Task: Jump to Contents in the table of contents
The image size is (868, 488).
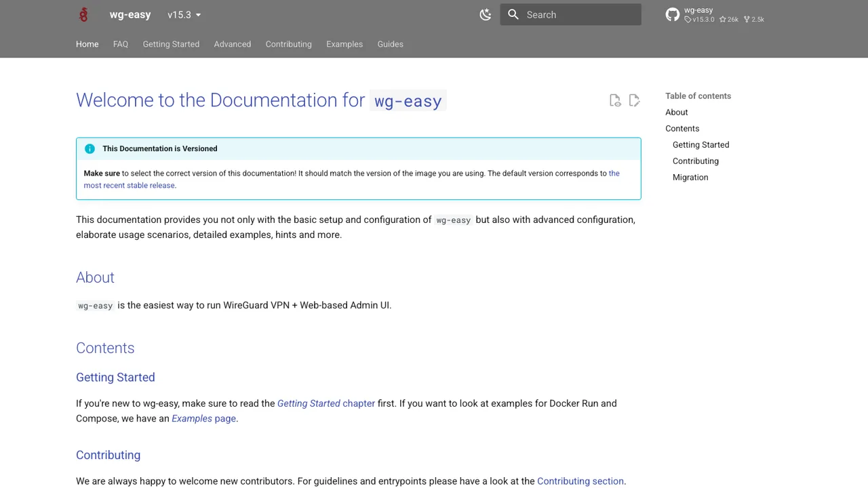Action: coord(682,129)
